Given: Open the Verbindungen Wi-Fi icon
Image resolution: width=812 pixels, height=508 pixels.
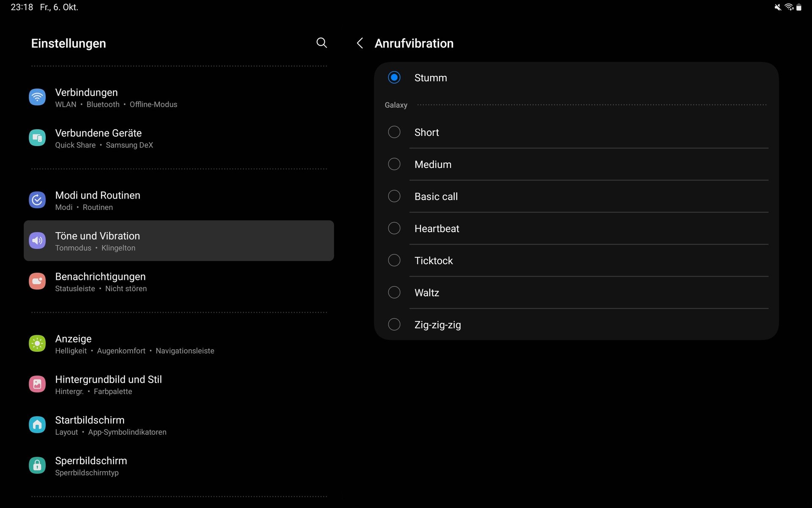Looking at the screenshot, I should click(37, 97).
